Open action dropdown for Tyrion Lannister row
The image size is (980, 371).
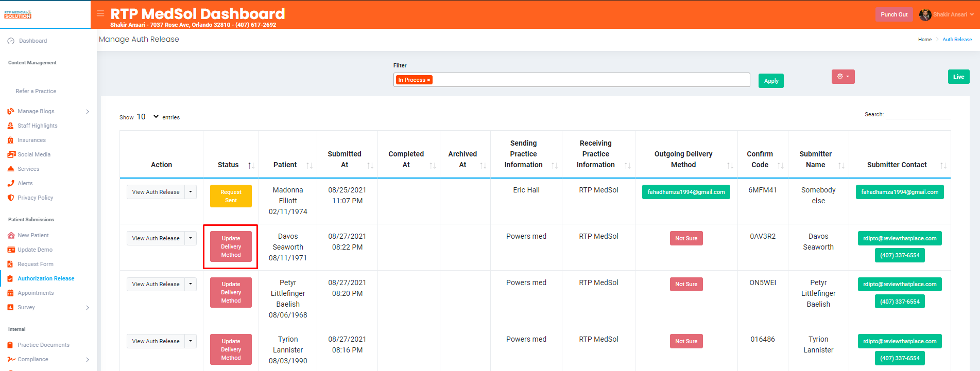pyautogui.click(x=191, y=341)
